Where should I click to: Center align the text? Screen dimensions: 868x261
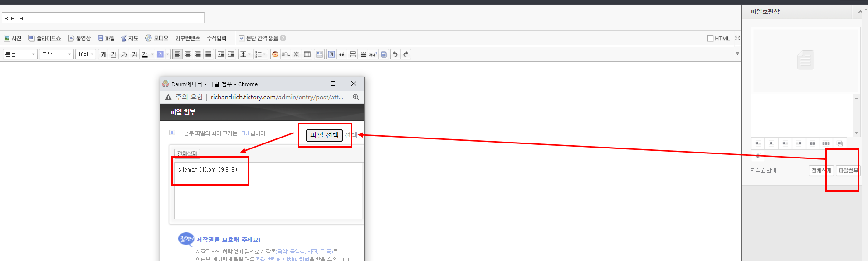pos(188,54)
